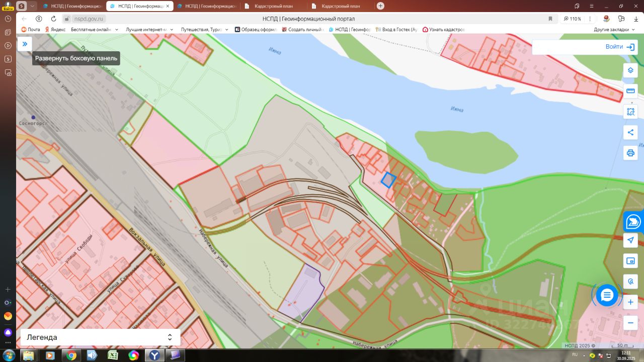
Task: Open the history clock icon in sidebar
Action: (8, 19)
